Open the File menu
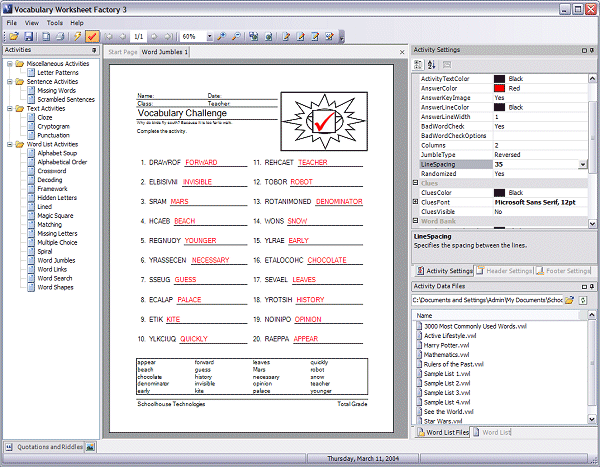Image resolution: width=600 pixels, height=467 pixels. click(11, 23)
